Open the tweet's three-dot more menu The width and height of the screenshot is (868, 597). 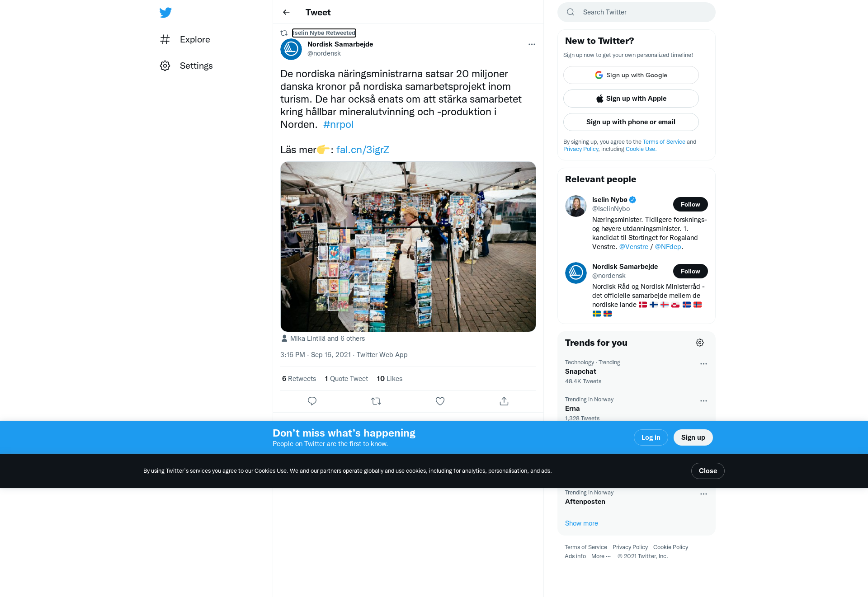click(532, 44)
